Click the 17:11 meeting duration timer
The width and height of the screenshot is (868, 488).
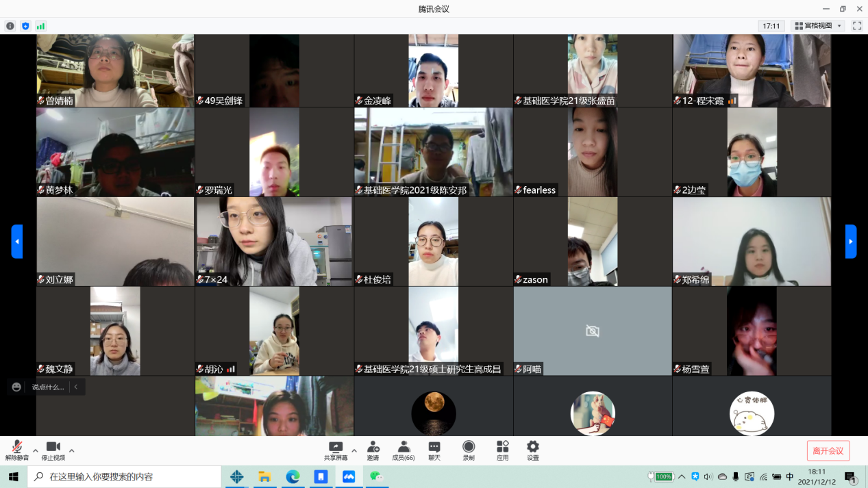pyautogui.click(x=771, y=26)
